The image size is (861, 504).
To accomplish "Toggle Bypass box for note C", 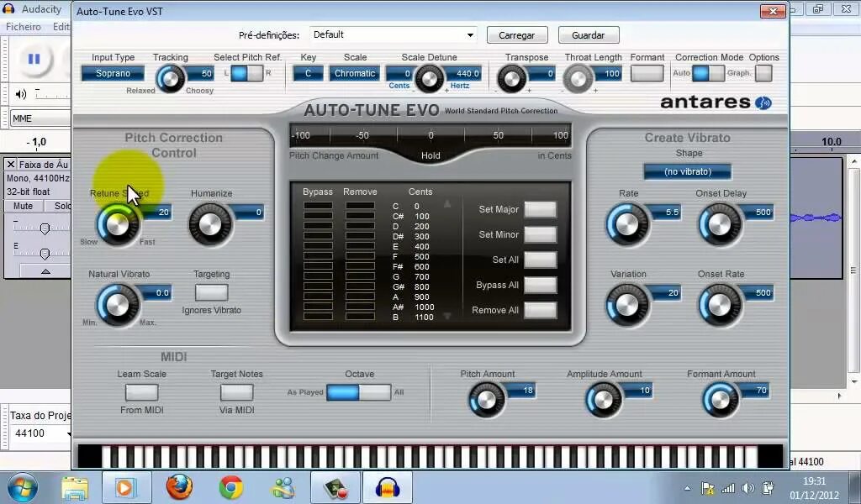I will 318,206.
